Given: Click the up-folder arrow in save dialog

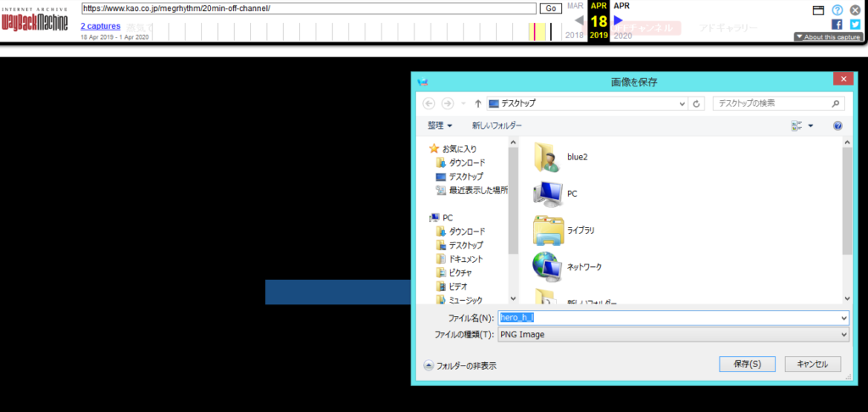Looking at the screenshot, I should point(478,103).
